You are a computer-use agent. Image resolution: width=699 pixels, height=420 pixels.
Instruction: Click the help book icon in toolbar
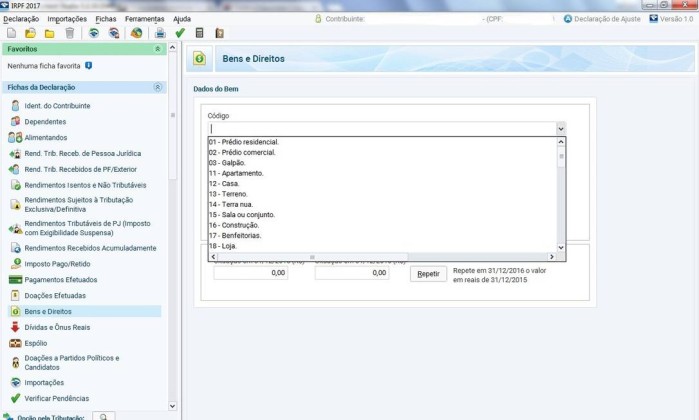[219, 33]
